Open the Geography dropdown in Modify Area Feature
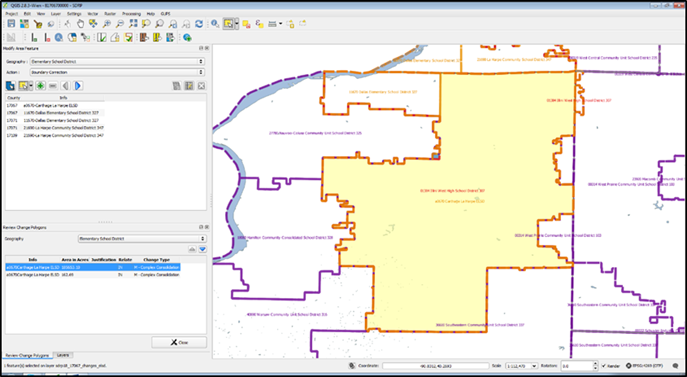The height and width of the screenshot is (377, 687). pyautogui.click(x=117, y=62)
